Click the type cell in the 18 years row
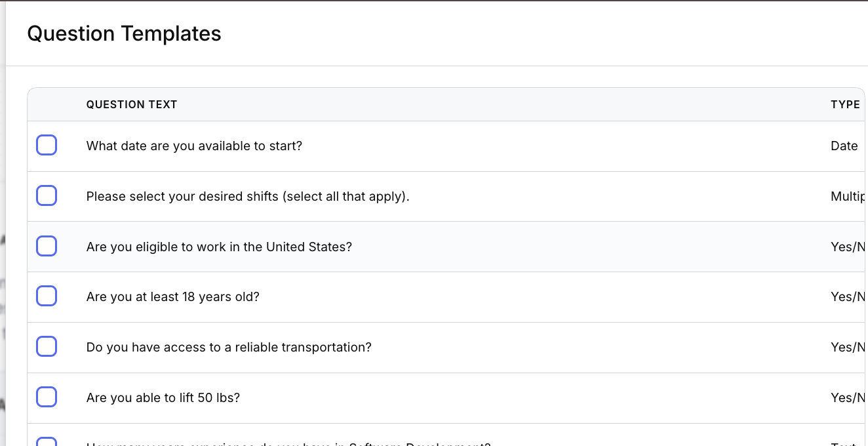This screenshot has width=868, height=446. (848, 296)
